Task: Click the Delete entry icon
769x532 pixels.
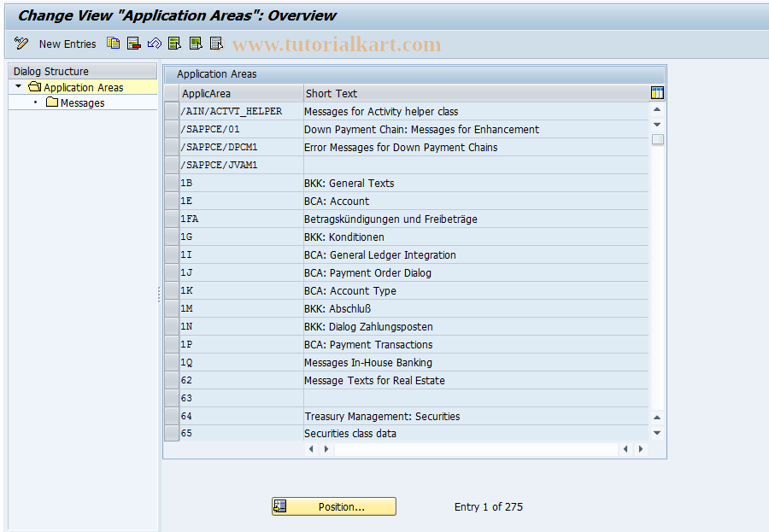Action: [x=132, y=44]
